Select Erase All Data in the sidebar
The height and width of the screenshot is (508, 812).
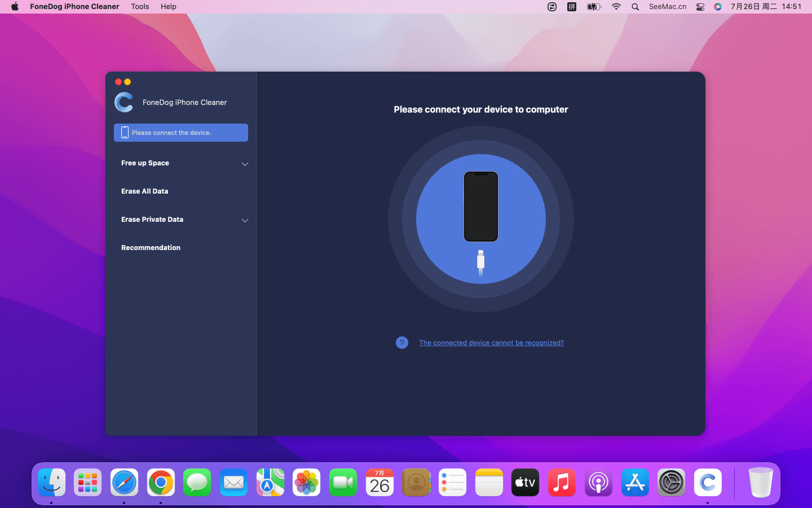[145, 191]
